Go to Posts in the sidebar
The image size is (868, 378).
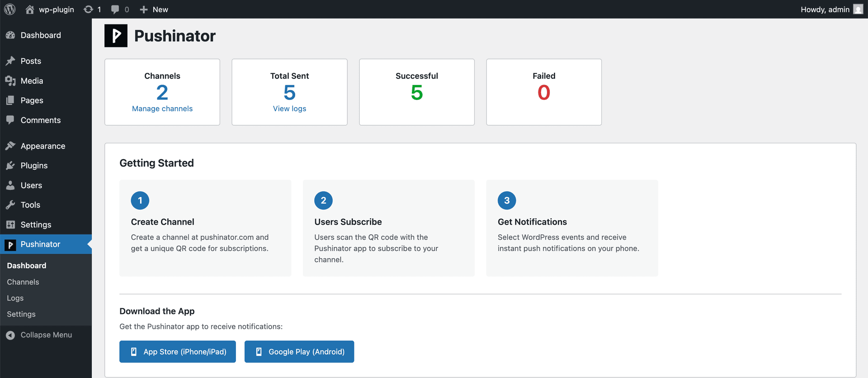(x=46, y=61)
